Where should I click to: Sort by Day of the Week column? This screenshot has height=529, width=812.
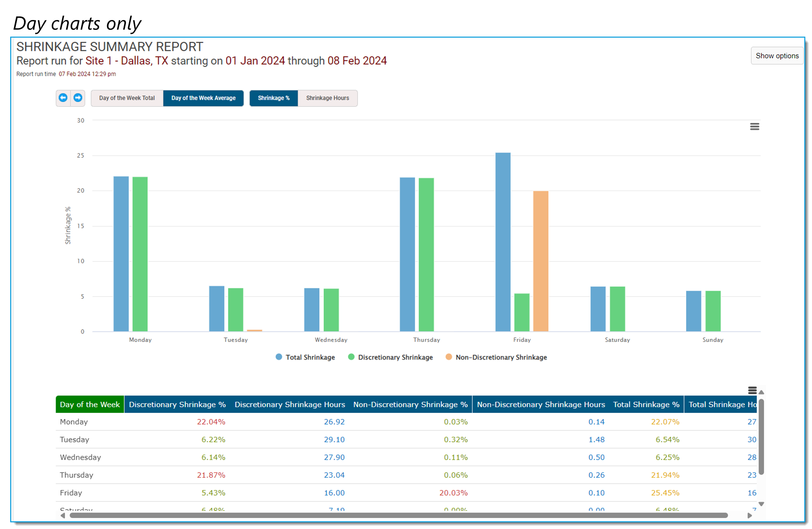[x=90, y=404]
